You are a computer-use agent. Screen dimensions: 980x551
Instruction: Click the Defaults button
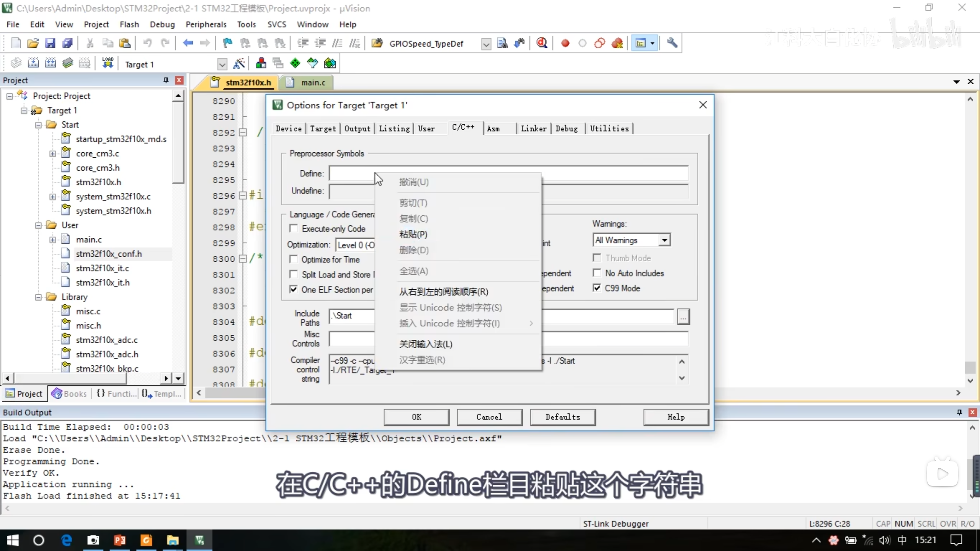point(562,417)
